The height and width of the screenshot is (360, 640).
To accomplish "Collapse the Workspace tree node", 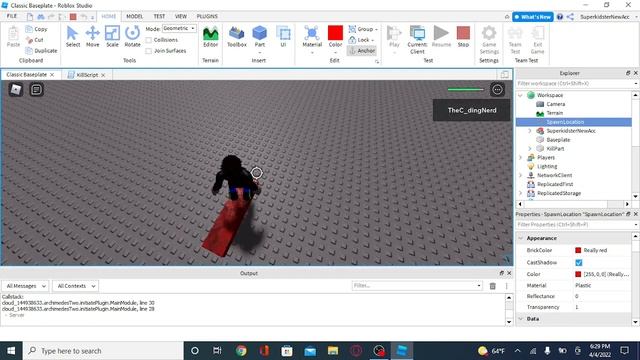I will tap(520, 95).
